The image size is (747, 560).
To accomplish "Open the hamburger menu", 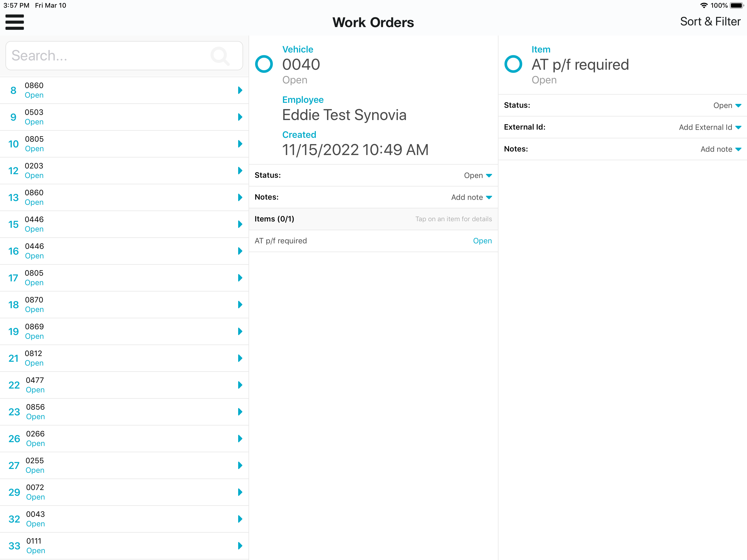I will coord(14,22).
